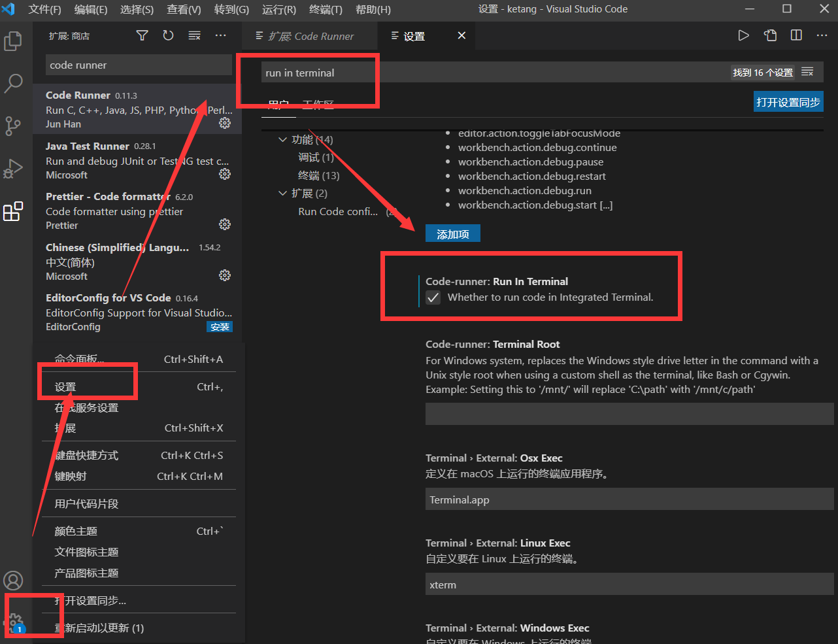Select 终端 (13) in settings tree

coord(319,175)
